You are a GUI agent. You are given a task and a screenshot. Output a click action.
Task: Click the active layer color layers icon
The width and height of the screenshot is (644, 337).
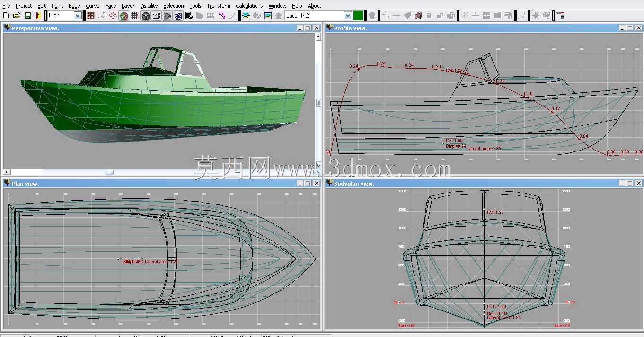tap(246, 16)
